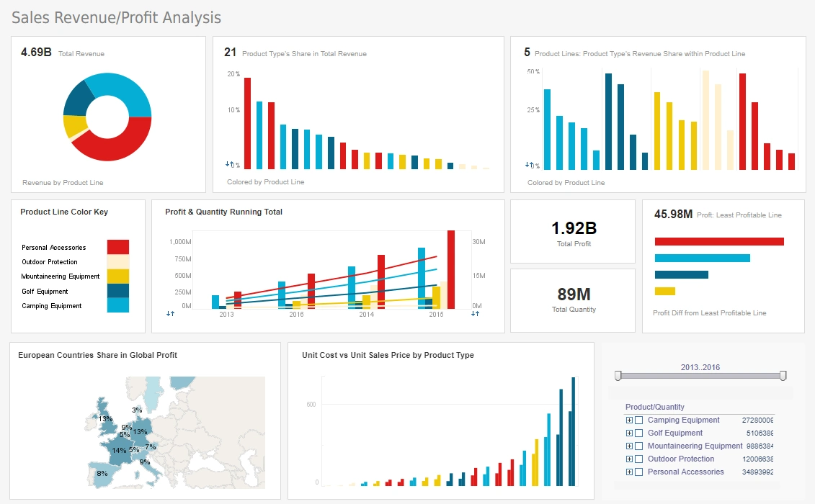Select France's 14% region on the European map

(120, 449)
